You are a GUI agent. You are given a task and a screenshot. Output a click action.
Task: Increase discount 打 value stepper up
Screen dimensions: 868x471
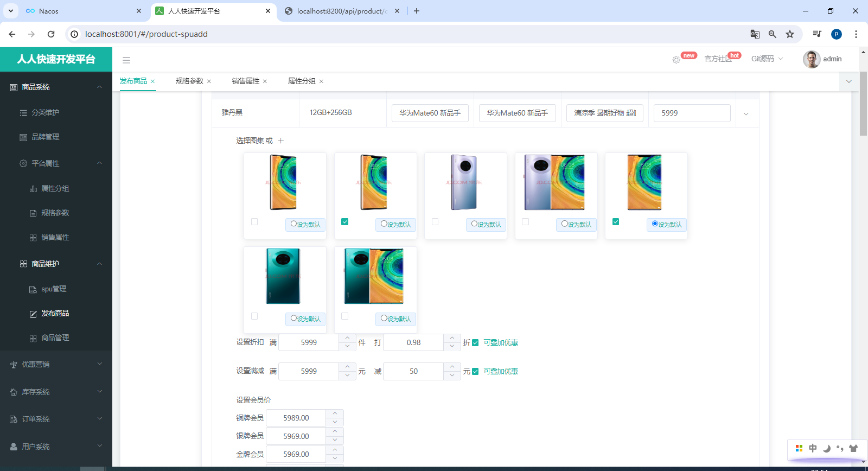(452, 339)
